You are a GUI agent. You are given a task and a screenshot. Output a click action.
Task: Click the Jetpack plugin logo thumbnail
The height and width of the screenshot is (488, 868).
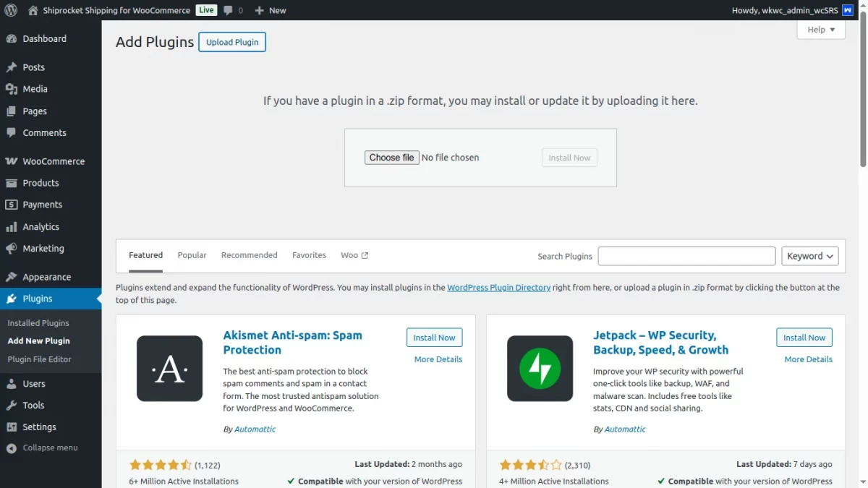[x=540, y=369]
